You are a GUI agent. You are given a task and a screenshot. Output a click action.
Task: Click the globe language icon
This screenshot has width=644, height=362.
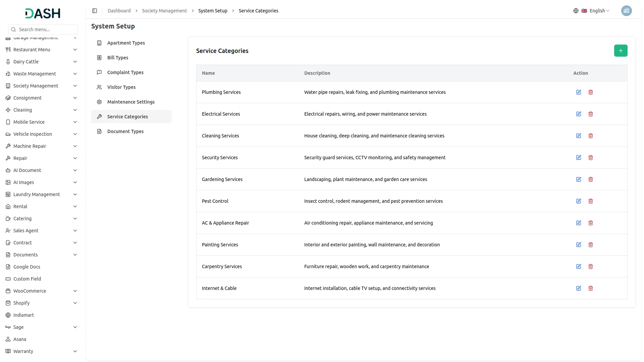pos(576,11)
